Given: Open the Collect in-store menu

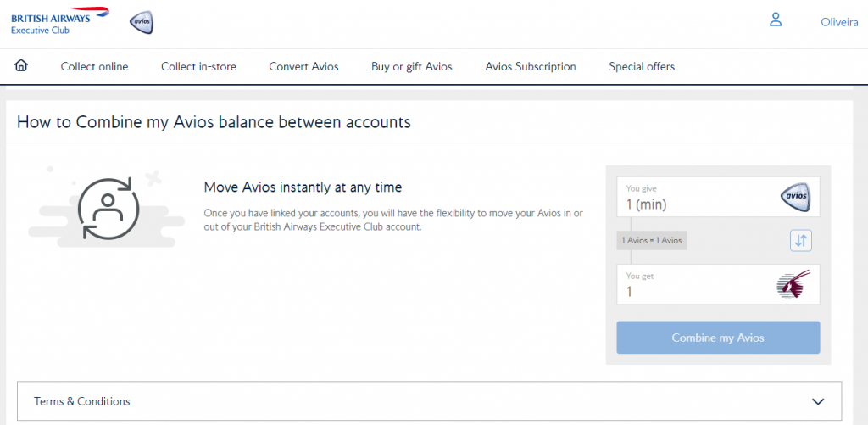Looking at the screenshot, I should click(198, 67).
